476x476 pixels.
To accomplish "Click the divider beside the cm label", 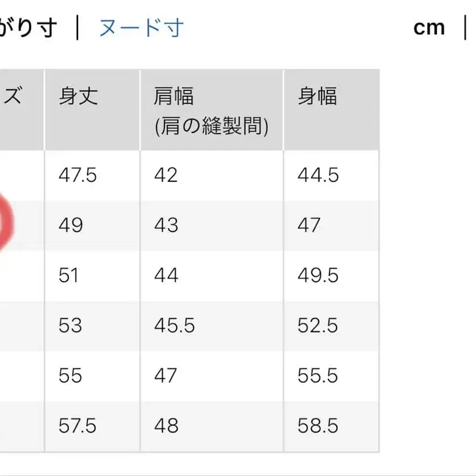I will point(464,27).
